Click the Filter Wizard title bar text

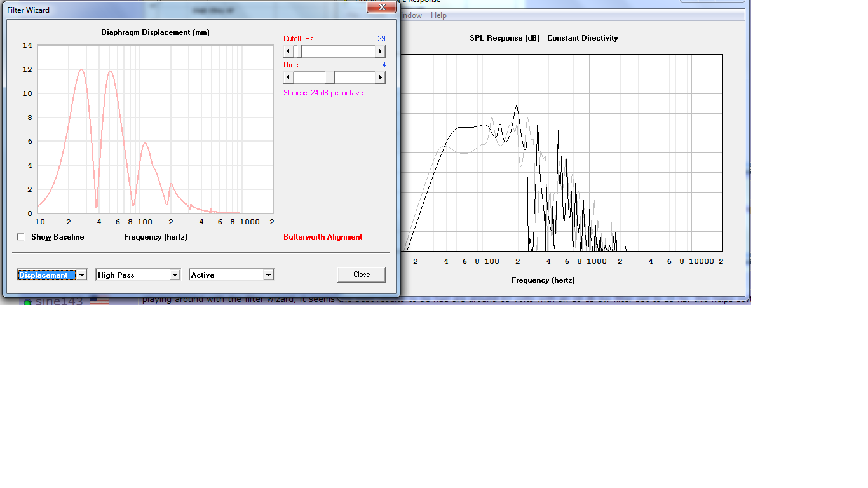[x=29, y=10]
